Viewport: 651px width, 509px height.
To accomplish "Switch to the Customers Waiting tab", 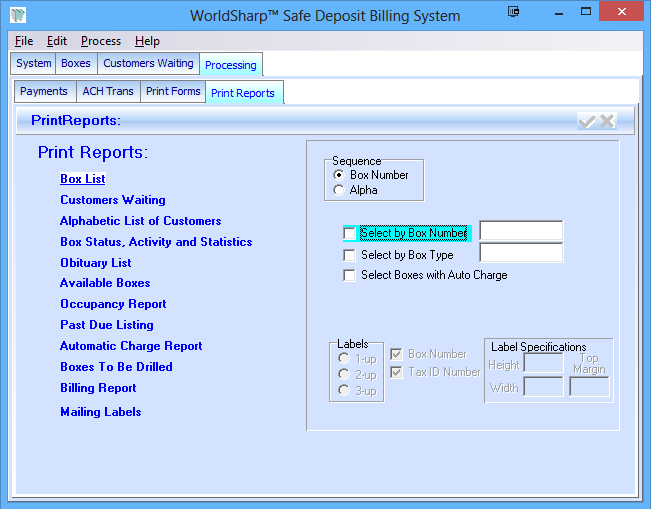I will pyautogui.click(x=148, y=64).
